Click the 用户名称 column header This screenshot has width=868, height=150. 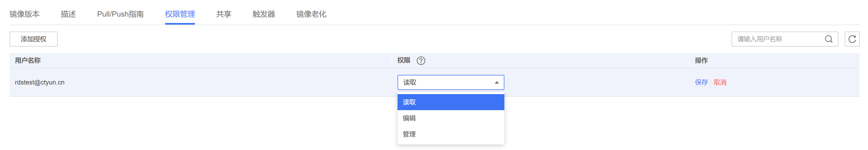point(28,61)
